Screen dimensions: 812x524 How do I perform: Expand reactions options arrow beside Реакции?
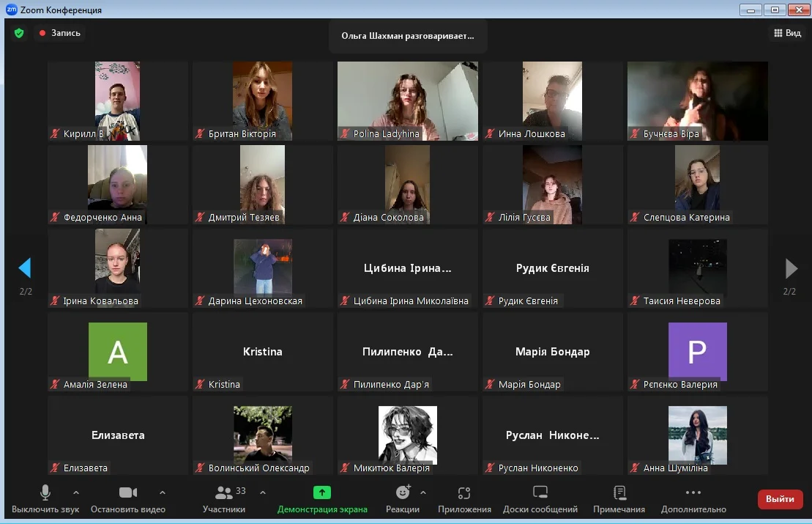[x=423, y=492]
